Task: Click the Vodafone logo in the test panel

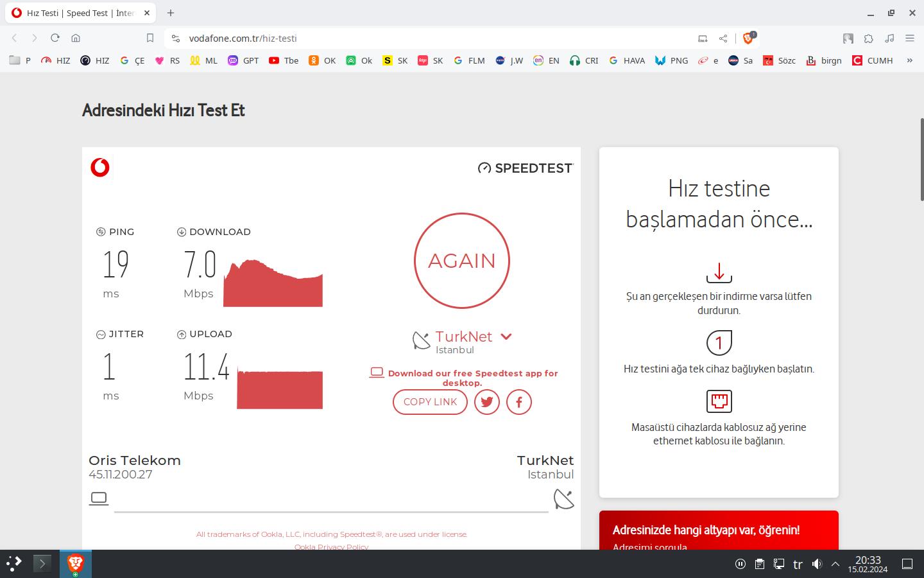Action: 100,168
